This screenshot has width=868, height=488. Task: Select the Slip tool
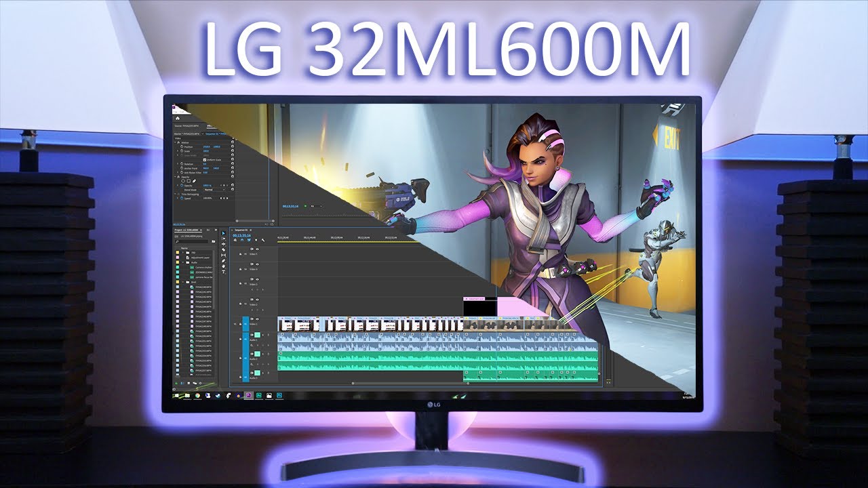[x=223, y=256]
